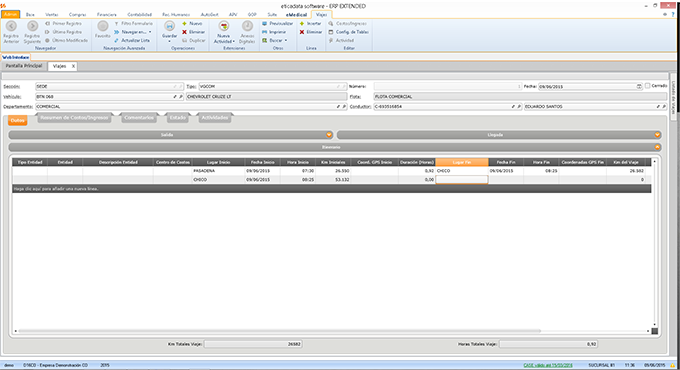Open the Buscar dropdown

coord(286,40)
